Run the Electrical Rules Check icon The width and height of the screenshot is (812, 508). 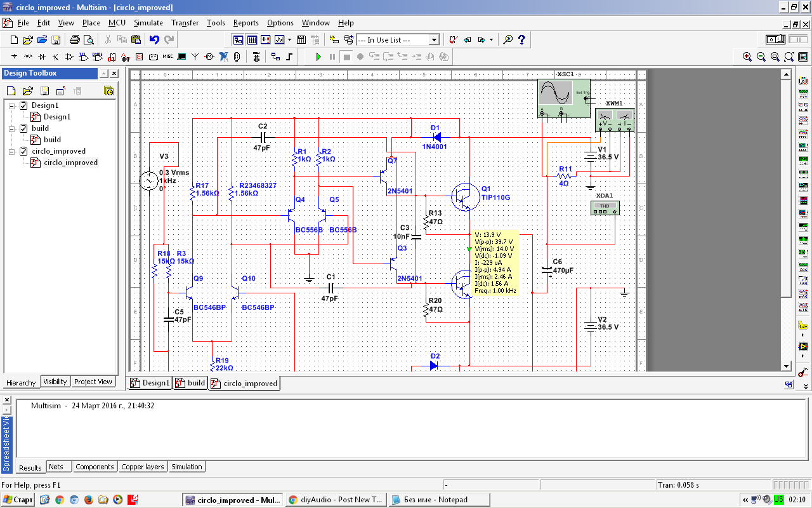pos(453,40)
